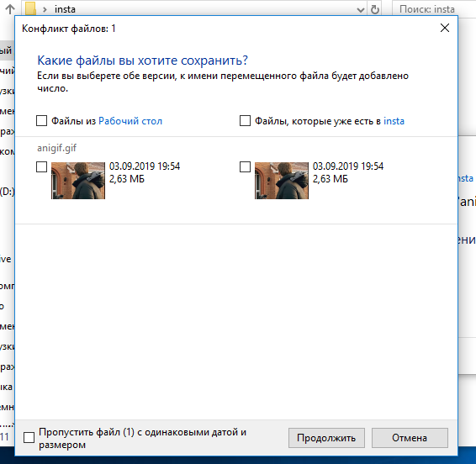476x464 pixels.
Task: Check all files from Рабочий стол
Action: [x=41, y=120]
